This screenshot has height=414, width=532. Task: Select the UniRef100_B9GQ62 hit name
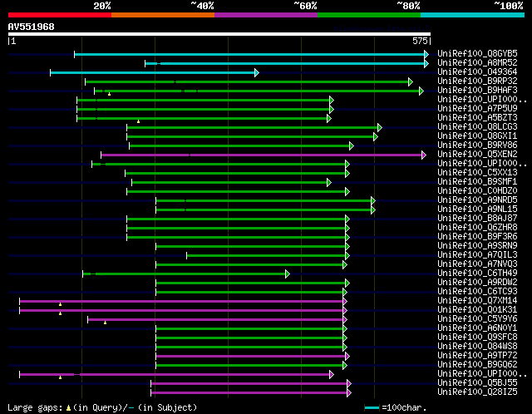(477, 365)
